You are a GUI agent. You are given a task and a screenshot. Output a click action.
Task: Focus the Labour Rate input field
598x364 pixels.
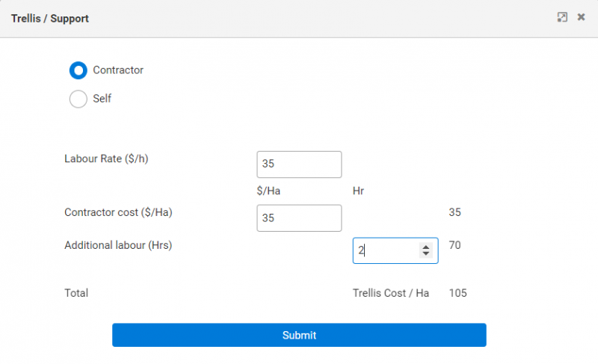click(x=299, y=164)
